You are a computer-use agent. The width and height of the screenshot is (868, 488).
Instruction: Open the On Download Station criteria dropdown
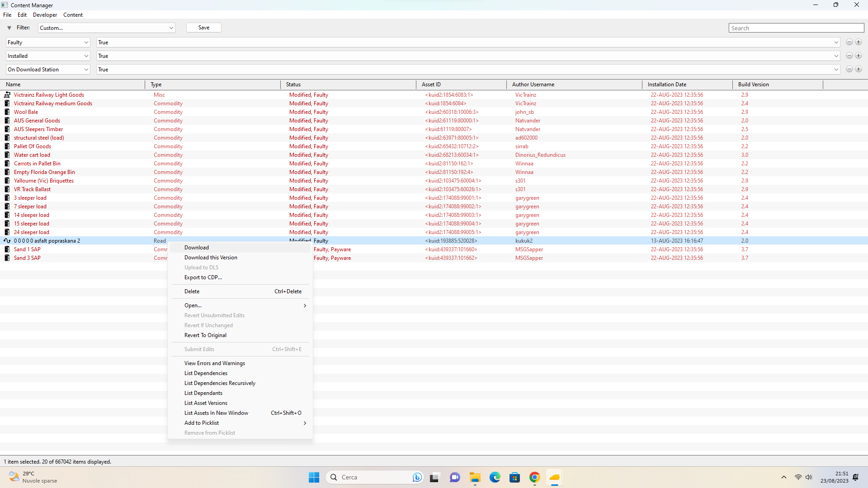coord(48,70)
